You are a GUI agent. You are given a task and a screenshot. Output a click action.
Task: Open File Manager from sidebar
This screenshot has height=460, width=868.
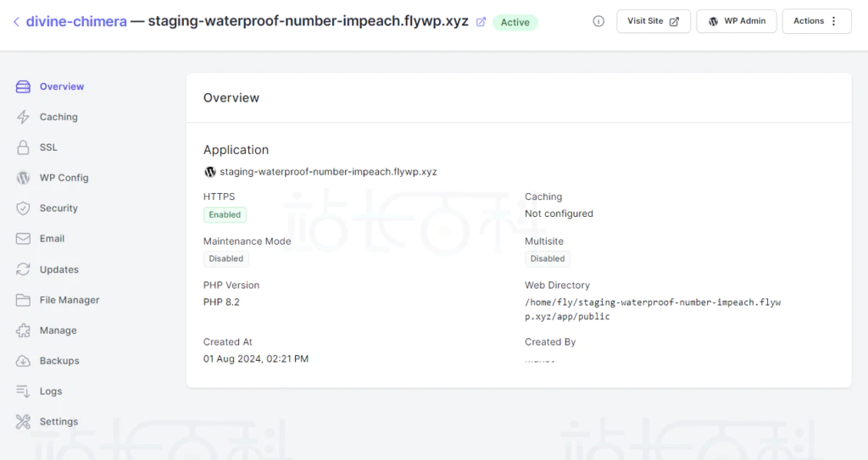pyautogui.click(x=69, y=300)
